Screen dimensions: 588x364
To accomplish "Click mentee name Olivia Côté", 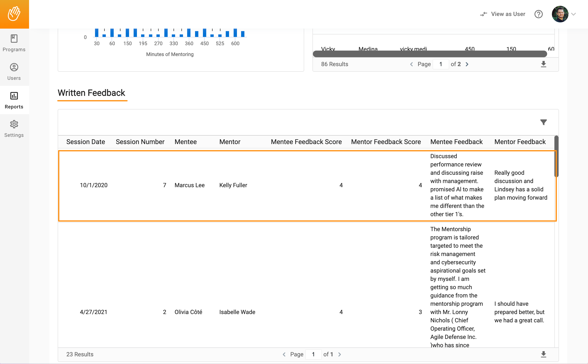I will (x=188, y=312).
